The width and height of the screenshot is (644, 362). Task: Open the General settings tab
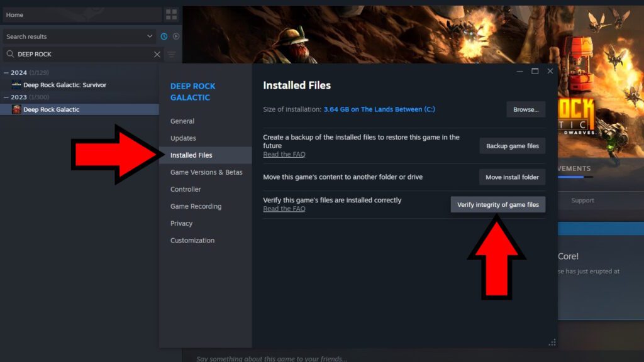(x=206, y=121)
